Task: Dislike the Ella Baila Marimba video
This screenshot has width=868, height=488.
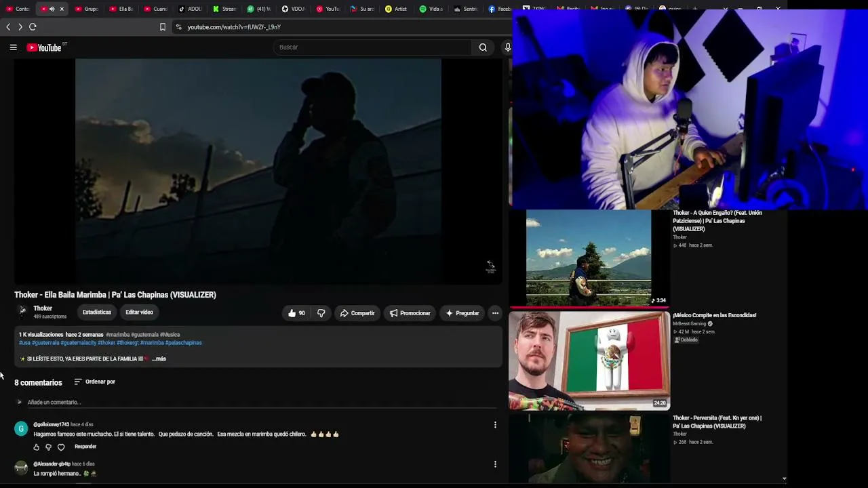Action: [321, 313]
